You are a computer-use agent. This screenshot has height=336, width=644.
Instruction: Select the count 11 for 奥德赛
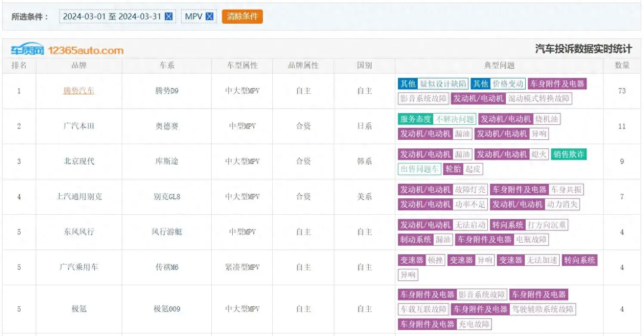[622, 126]
